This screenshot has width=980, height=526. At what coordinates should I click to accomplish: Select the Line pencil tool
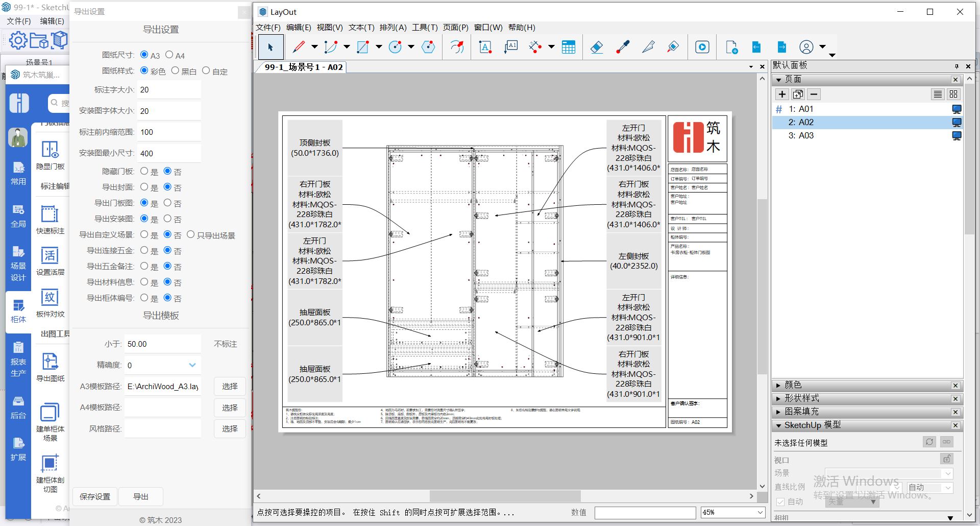point(299,47)
